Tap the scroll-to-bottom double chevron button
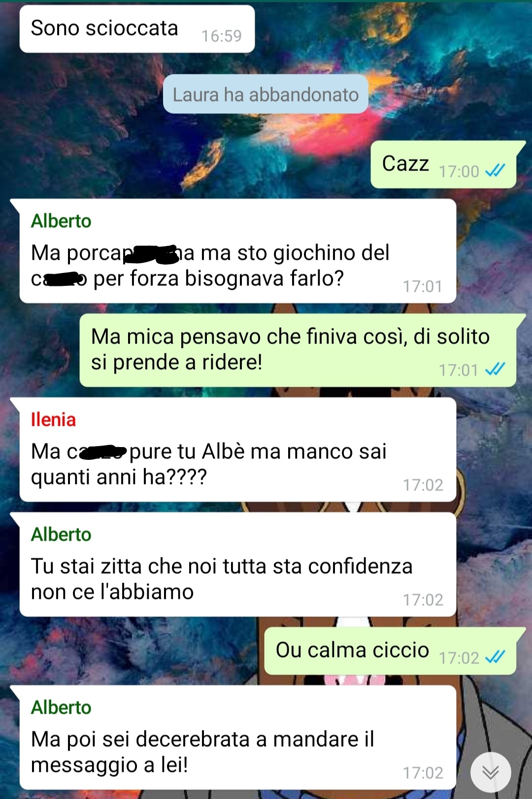This screenshot has width=532, height=799. [x=491, y=772]
